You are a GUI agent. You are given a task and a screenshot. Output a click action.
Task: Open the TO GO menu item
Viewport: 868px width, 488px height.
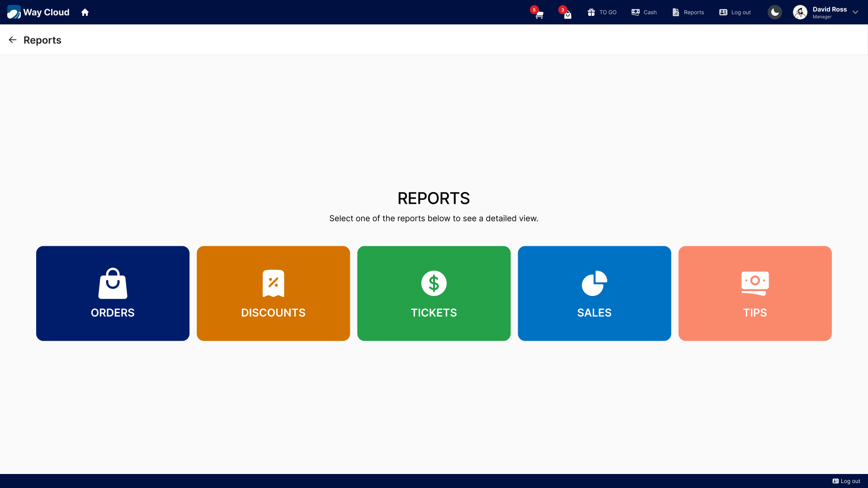coord(602,12)
